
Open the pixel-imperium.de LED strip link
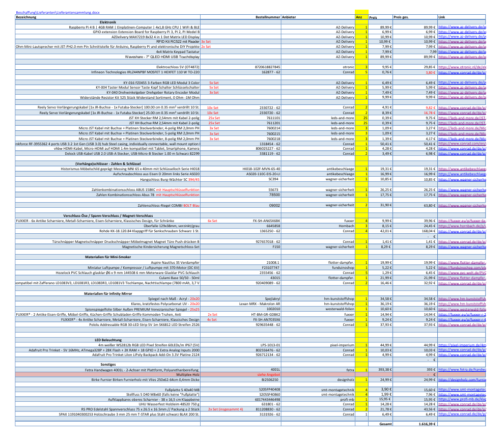click(462, 345)
